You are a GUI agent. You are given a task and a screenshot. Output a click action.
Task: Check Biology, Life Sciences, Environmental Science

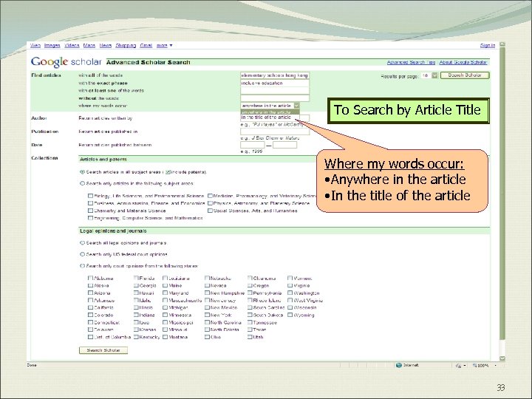tap(90, 196)
